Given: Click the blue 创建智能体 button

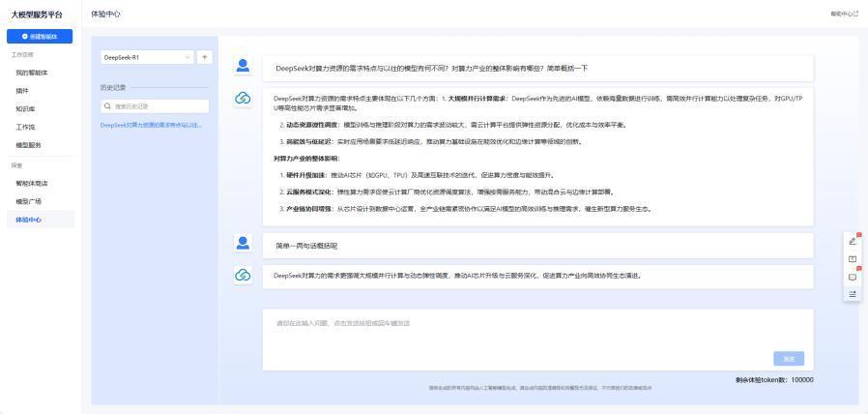Looking at the screenshot, I should pos(41,37).
